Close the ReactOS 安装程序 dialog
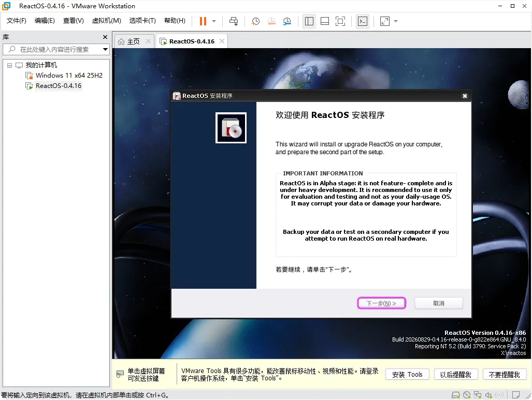Viewport: 532px width, 400px height. (x=465, y=96)
